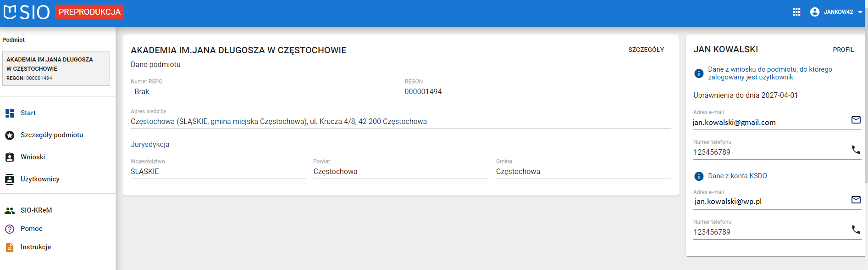The height and width of the screenshot is (270, 868).
Task: Select the Akademia Jana Długosza podmiot card
Action: click(56, 68)
